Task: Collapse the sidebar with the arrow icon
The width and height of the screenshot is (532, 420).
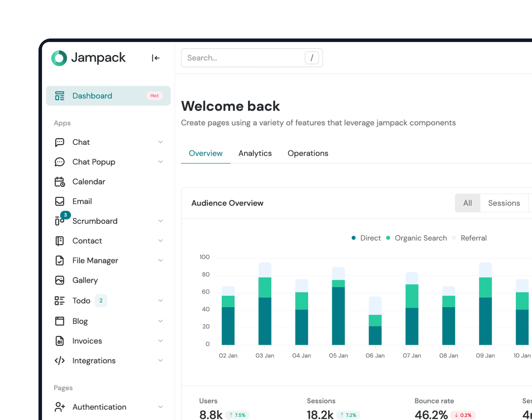Action: (156, 58)
